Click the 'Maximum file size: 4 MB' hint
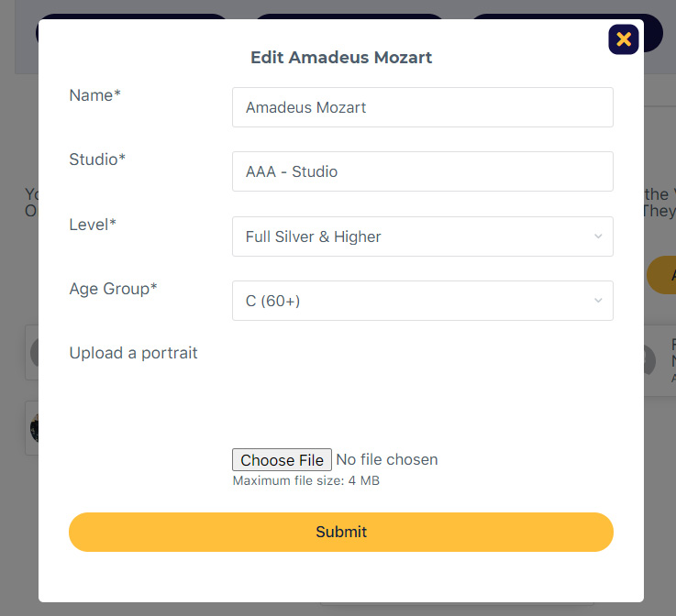Viewport: 676px width, 616px height. [x=306, y=480]
